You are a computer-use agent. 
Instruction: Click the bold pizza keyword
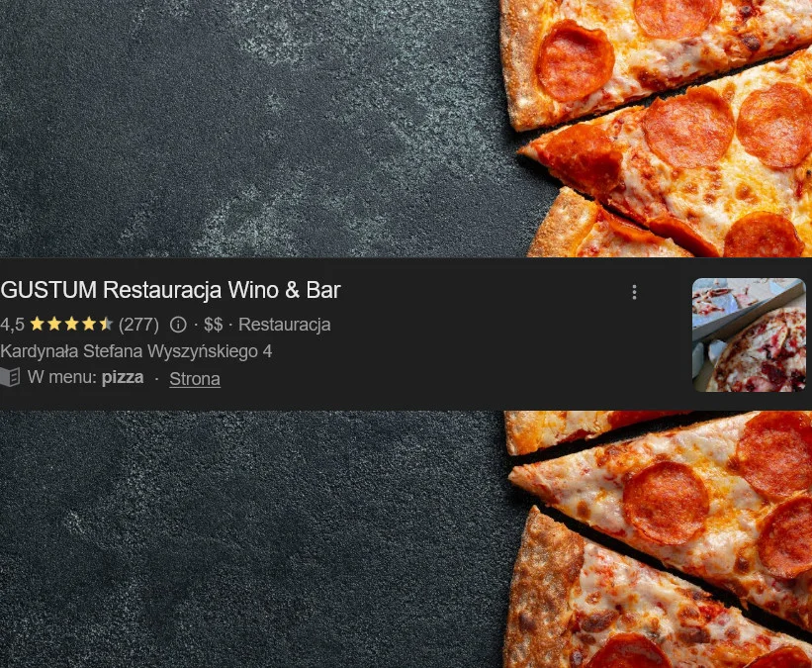(123, 377)
